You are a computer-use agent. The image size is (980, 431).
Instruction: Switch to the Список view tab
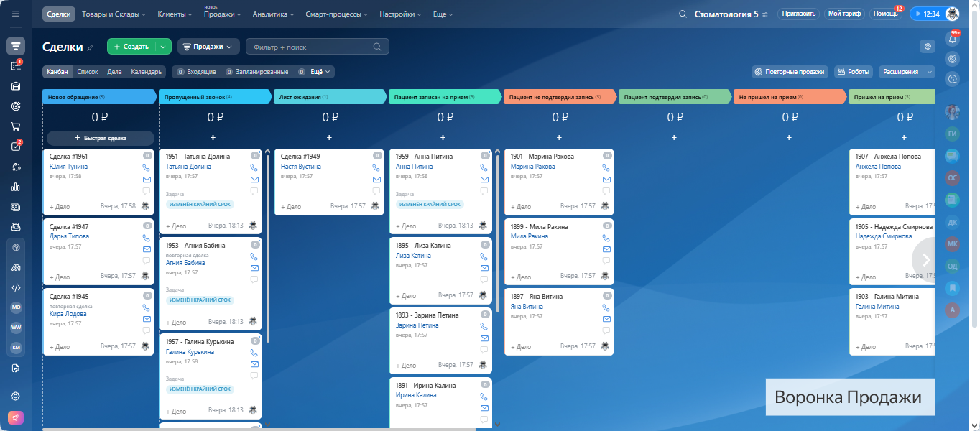coord(88,72)
